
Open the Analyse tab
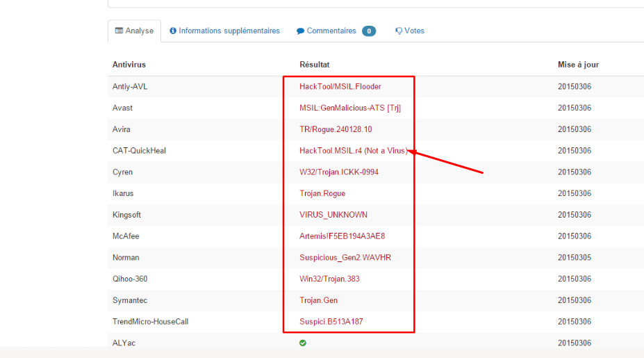[134, 31]
